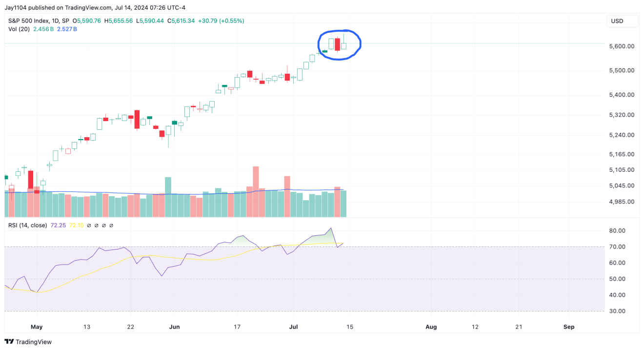Click the highest peak of RSI line

331,228
